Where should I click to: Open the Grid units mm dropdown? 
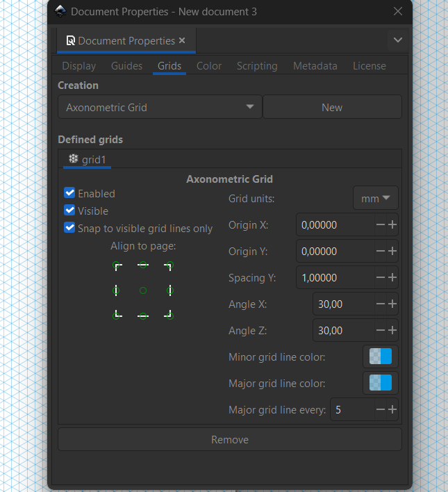pos(376,198)
